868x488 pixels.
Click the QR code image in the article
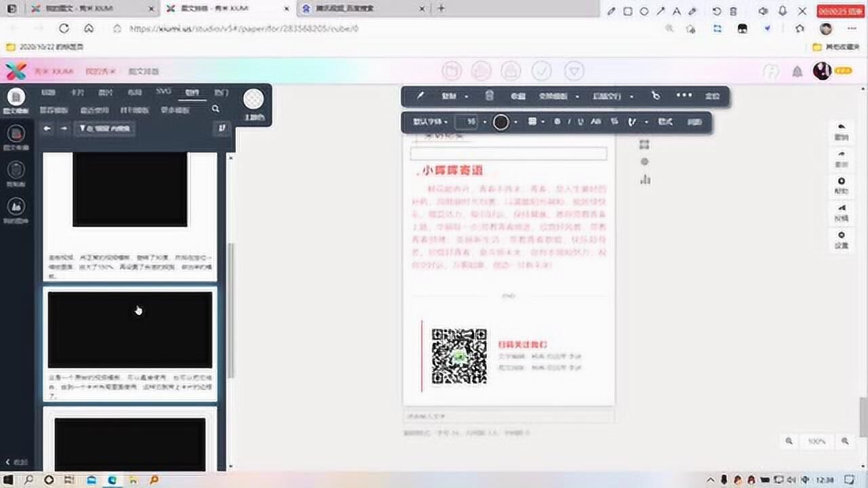point(459,357)
